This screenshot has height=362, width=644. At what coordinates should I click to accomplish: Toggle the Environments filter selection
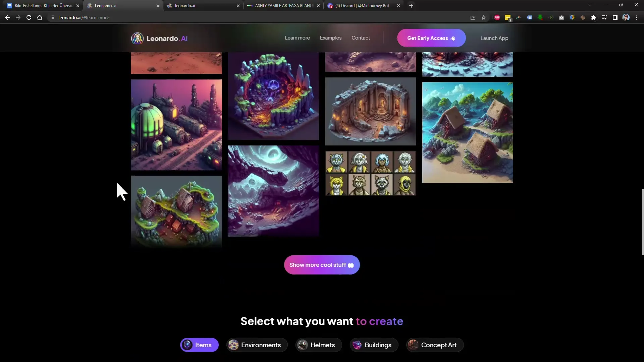coord(256,345)
